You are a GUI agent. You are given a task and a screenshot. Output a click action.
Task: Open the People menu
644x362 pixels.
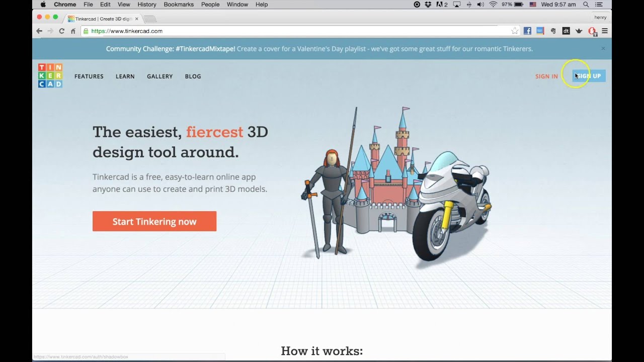(x=210, y=5)
